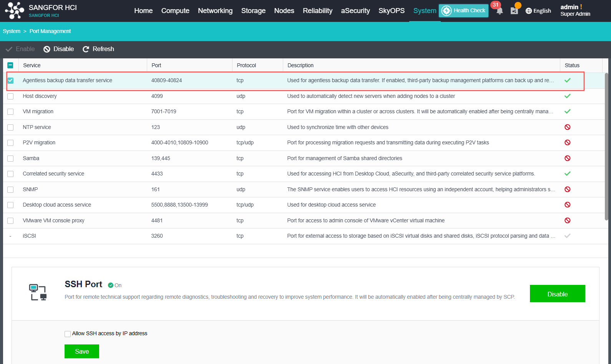Open the task tray icon beside bell

point(514,11)
